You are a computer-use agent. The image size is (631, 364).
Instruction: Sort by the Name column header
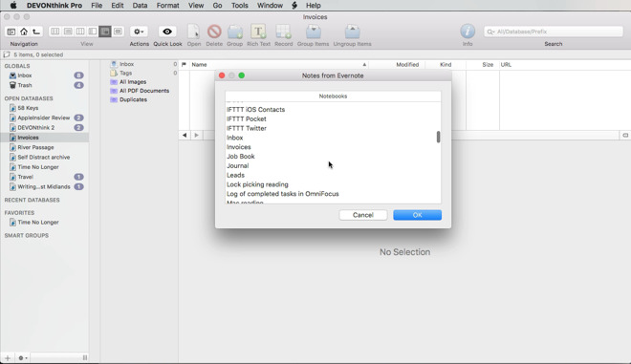pyautogui.click(x=278, y=64)
